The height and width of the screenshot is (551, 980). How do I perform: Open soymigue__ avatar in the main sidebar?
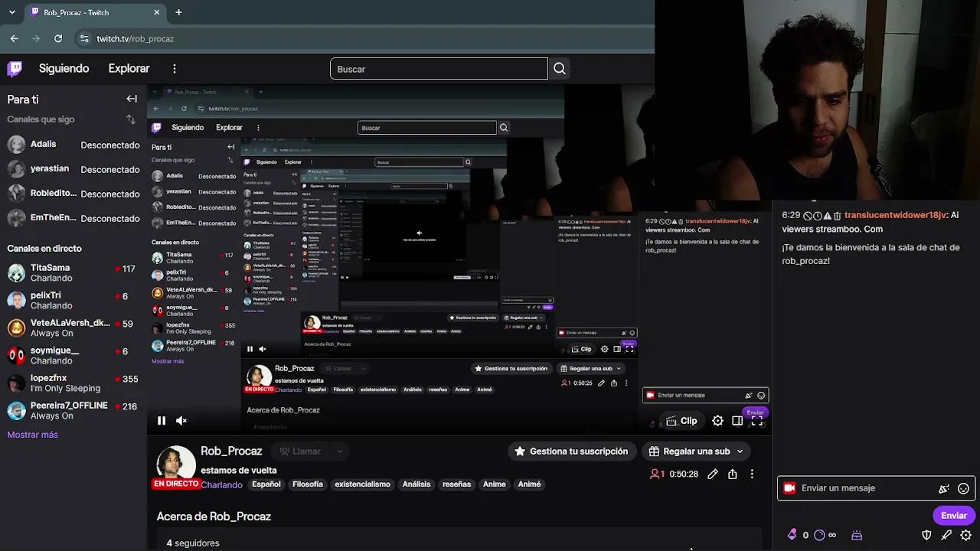[16, 356]
